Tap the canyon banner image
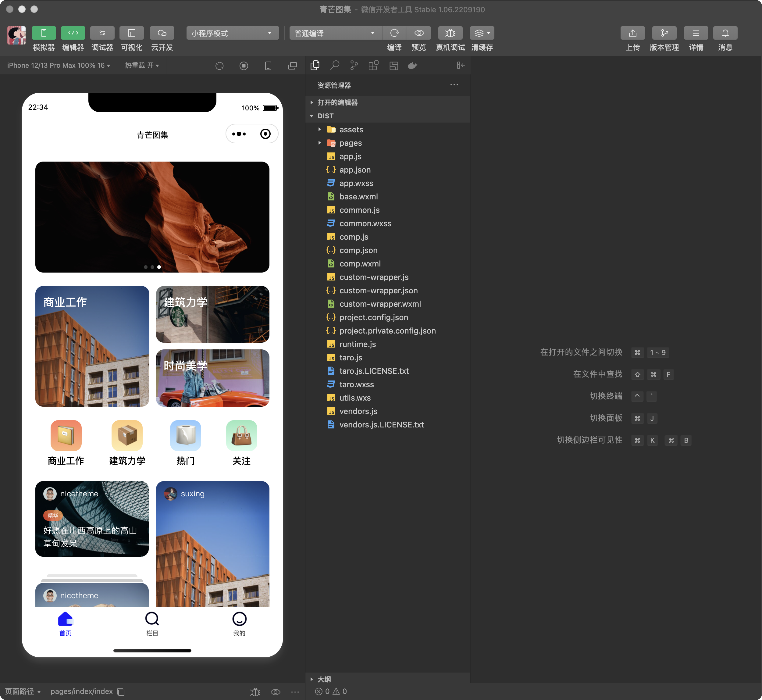Image resolution: width=762 pixels, height=700 pixels. [152, 217]
